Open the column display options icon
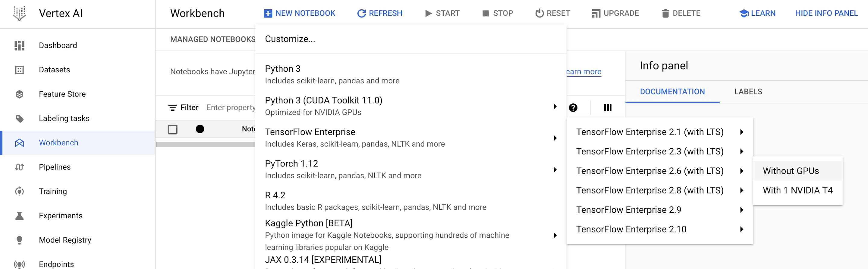The width and height of the screenshot is (868, 269). point(608,108)
